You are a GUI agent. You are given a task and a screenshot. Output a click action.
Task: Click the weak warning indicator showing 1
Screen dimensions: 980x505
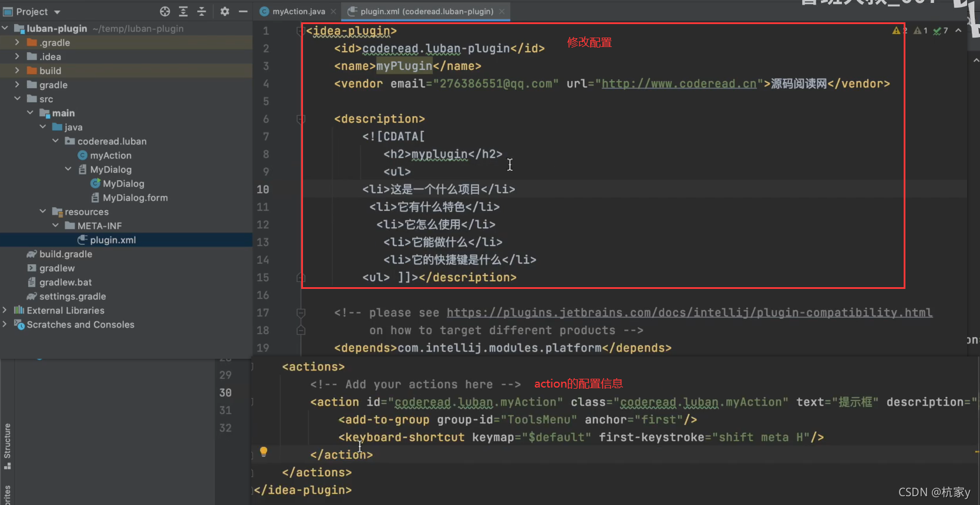[x=921, y=31]
